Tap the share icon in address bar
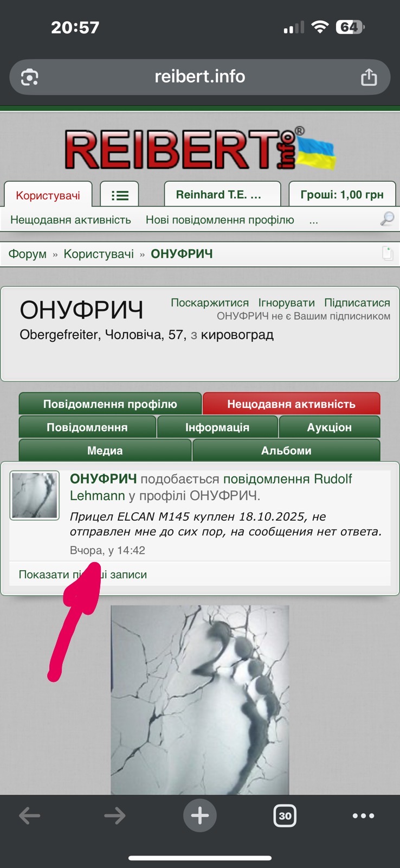 pyautogui.click(x=369, y=76)
